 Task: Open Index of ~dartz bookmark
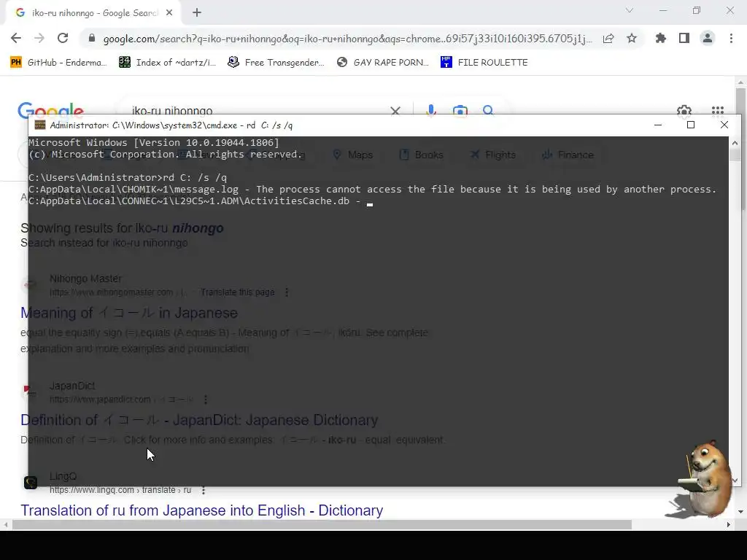(167, 63)
